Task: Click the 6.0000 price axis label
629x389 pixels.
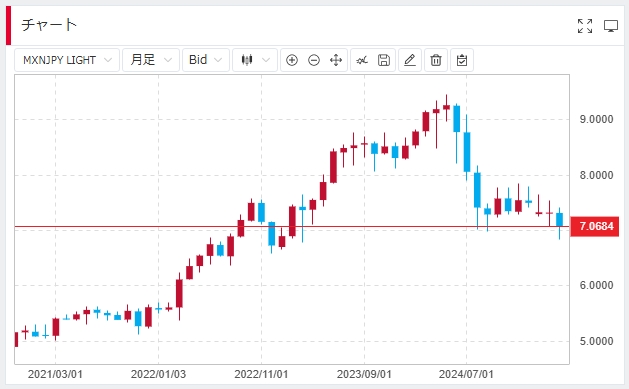Action: 596,285
